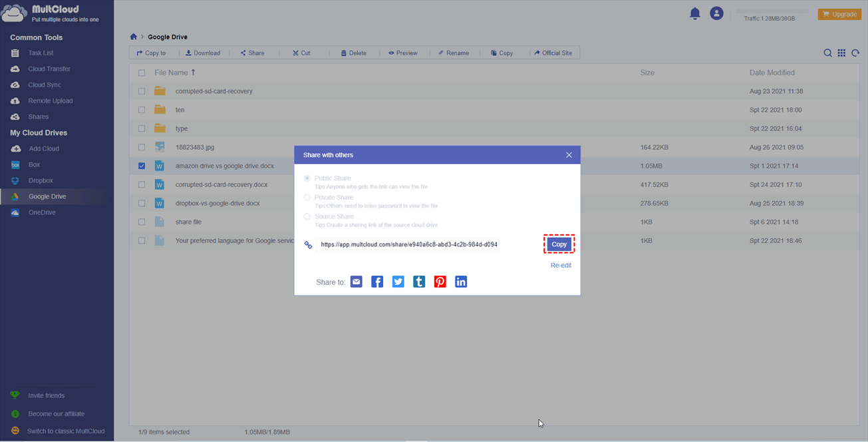Select Private Share radio option
The height and width of the screenshot is (442, 868).
[307, 197]
